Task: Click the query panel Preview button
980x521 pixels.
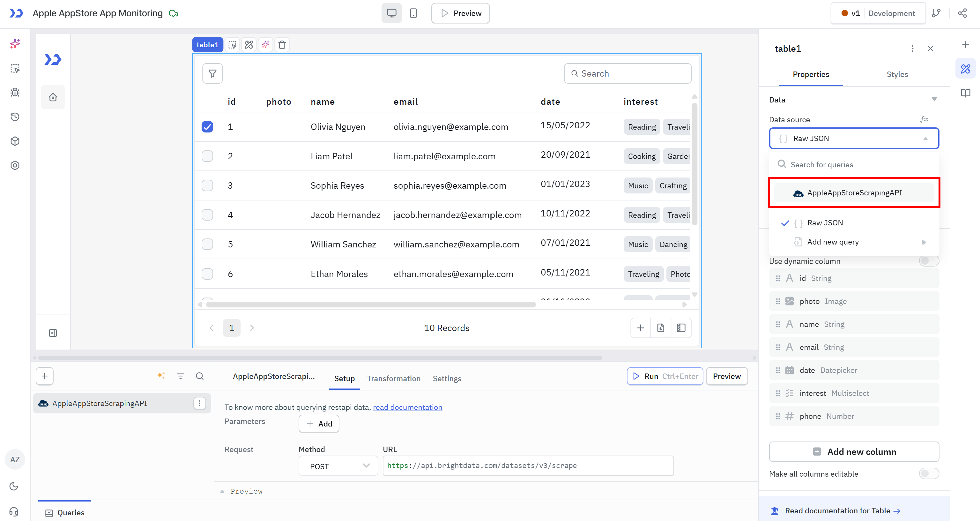Action: 727,376
